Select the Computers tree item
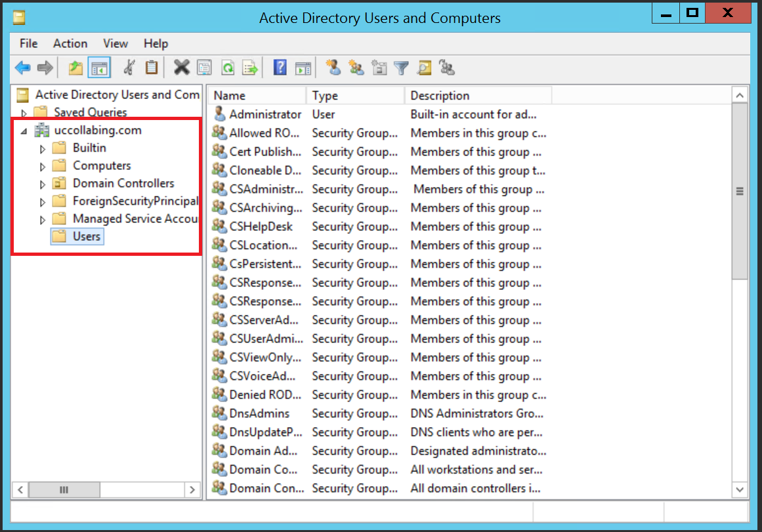Image resolution: width=762 pixels, height=532 pixels. (x=102, y=166)
